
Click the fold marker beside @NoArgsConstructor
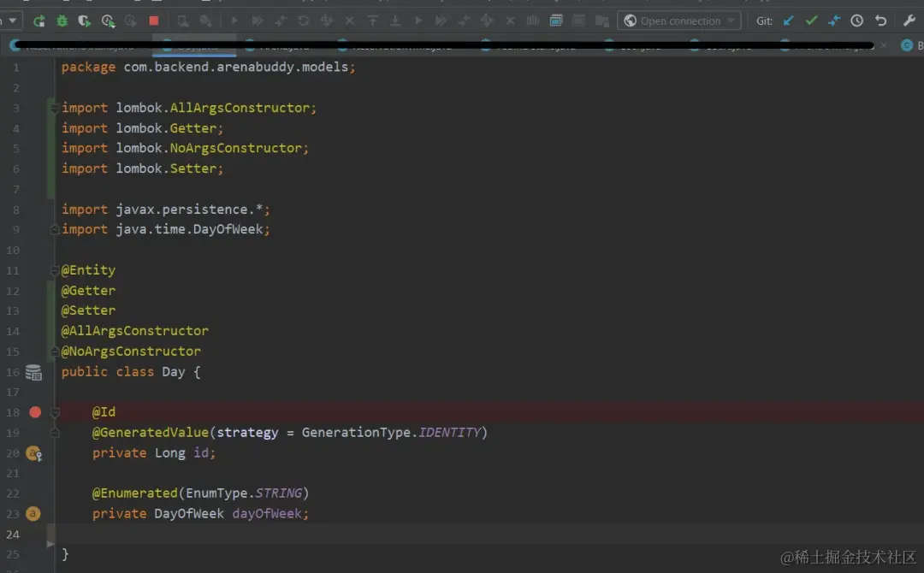[54, 351]
